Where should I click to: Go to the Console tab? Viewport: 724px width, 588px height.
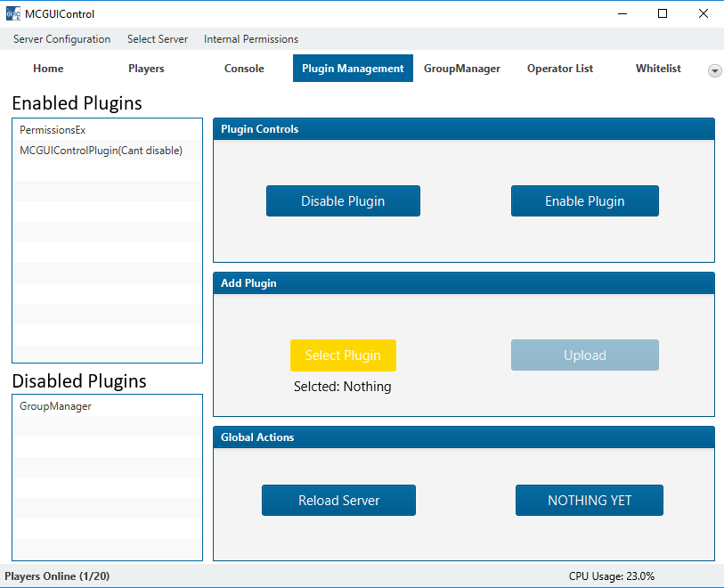[244, 69]
